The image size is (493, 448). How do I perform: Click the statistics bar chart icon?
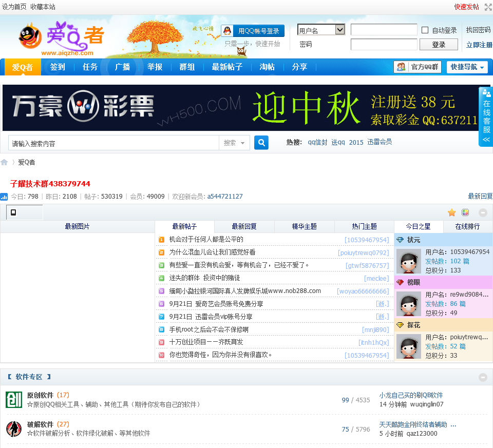point(4,197)
